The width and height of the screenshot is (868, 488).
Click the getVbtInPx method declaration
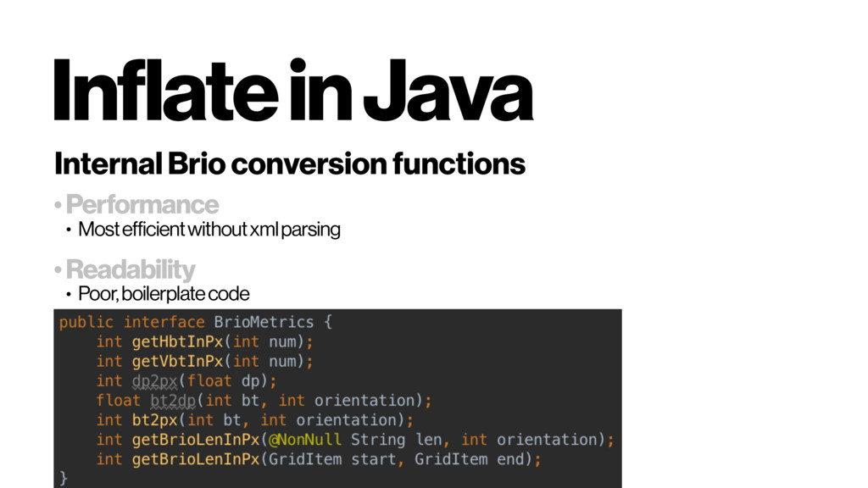(x=205, y=361)
